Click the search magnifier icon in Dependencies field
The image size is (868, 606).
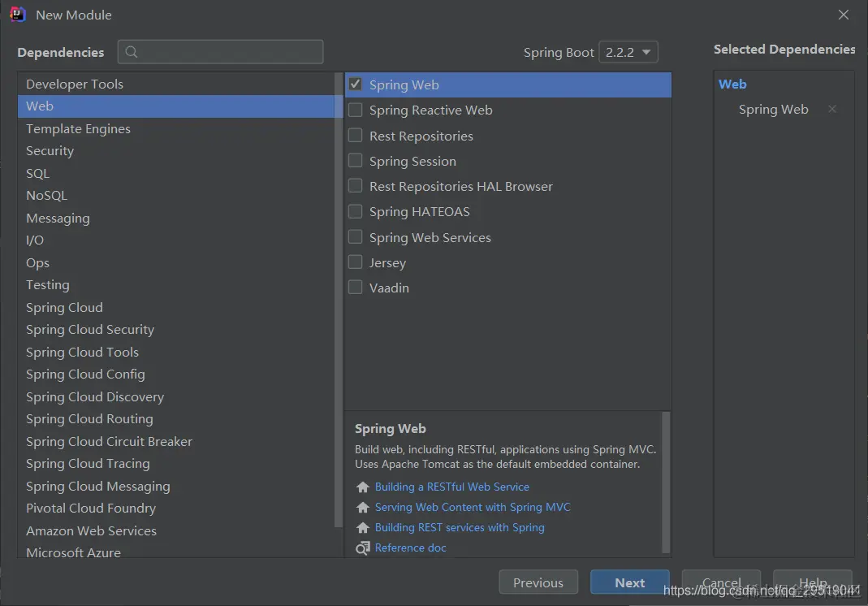click(x=132, y=52)
